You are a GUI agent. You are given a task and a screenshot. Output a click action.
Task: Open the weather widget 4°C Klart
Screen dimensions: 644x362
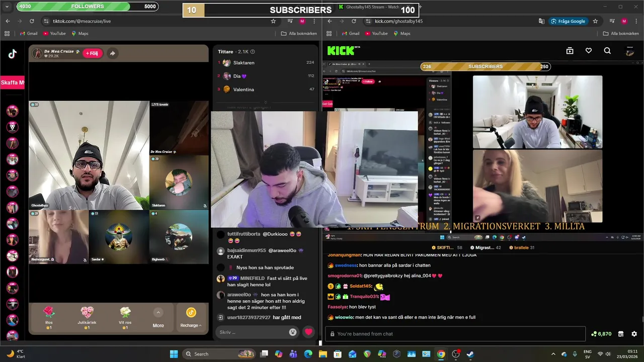(x=16, y=354)
